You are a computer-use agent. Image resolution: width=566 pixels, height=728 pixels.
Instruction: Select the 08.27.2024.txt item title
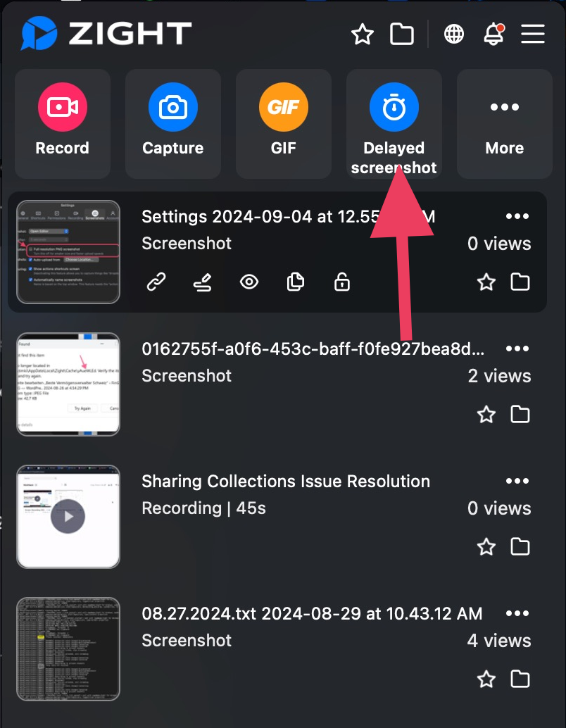point(312,614)
